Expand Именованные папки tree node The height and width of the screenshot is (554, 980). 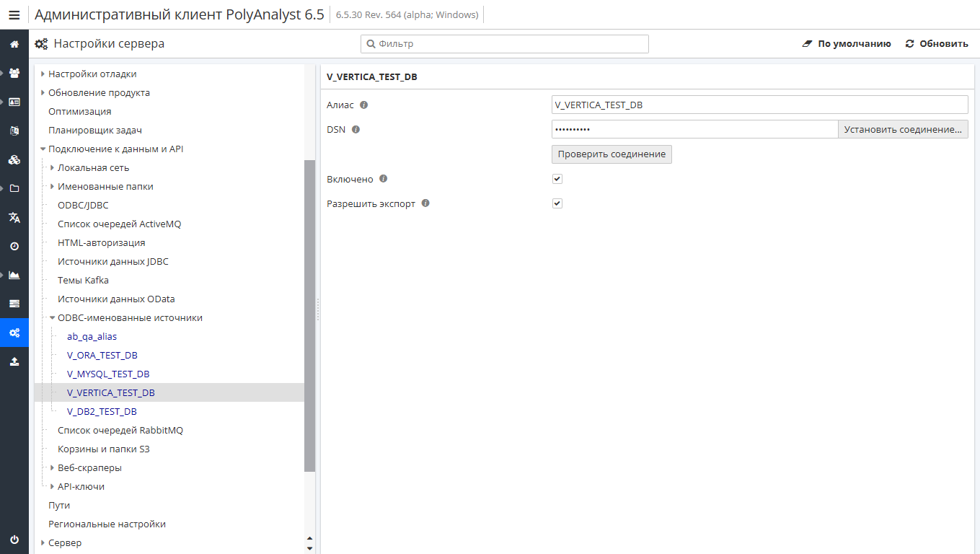52,186
